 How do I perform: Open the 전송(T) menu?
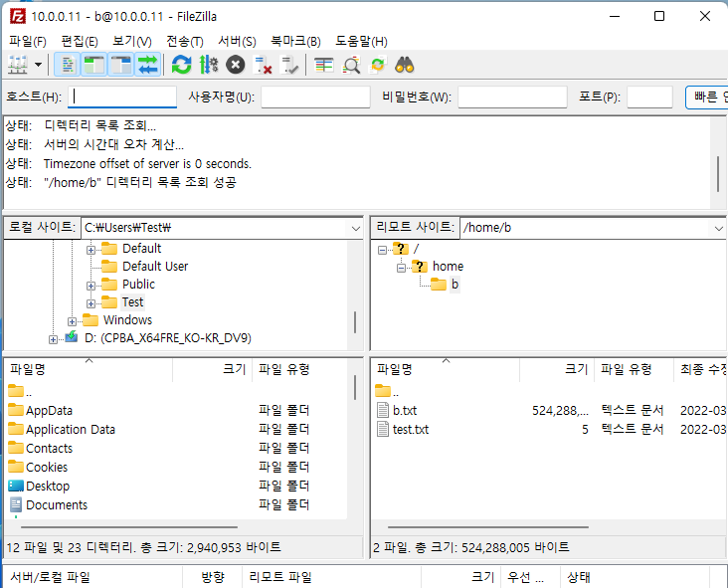[x=185, y=42]
